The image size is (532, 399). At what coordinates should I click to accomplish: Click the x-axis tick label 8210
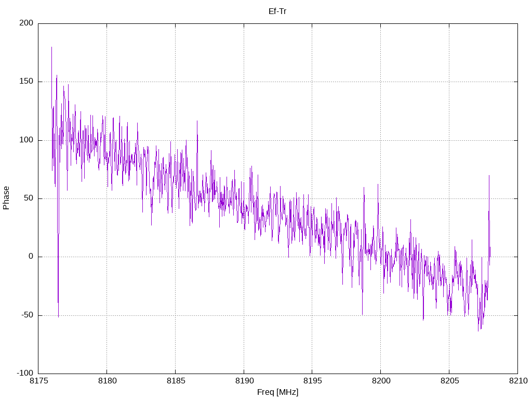(x=518, y=381)
